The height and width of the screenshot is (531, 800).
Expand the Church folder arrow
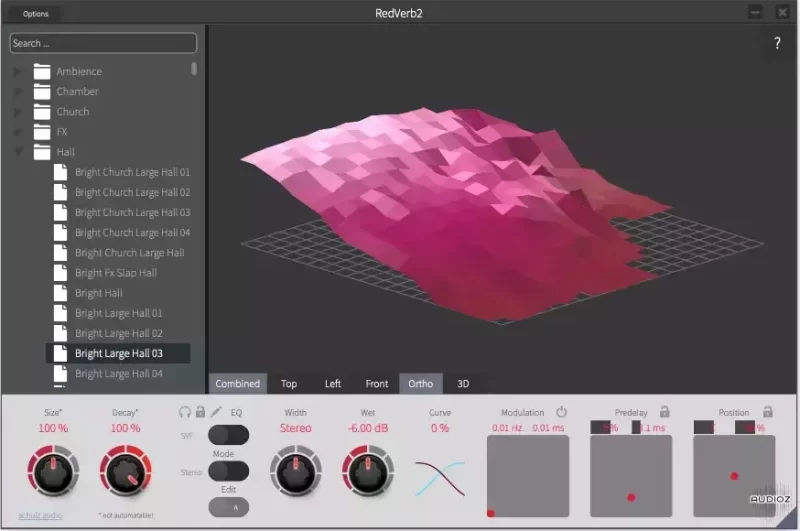click(x=18, y=112)
